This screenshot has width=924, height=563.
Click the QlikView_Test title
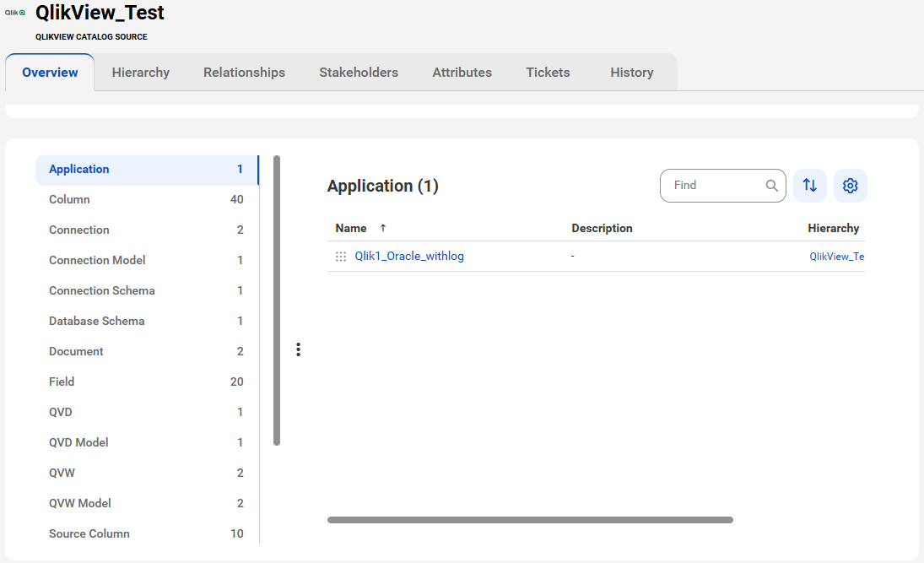pyautogui.click(x=100, y=13)
